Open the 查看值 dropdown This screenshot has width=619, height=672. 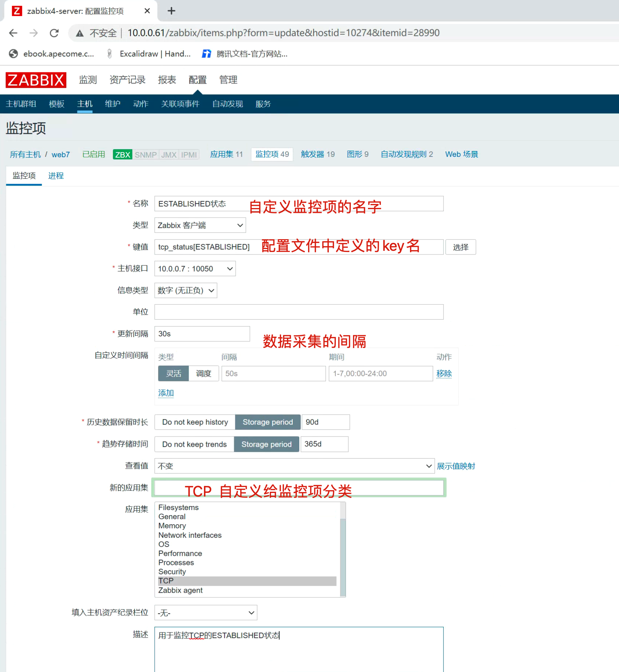(294, 466)
